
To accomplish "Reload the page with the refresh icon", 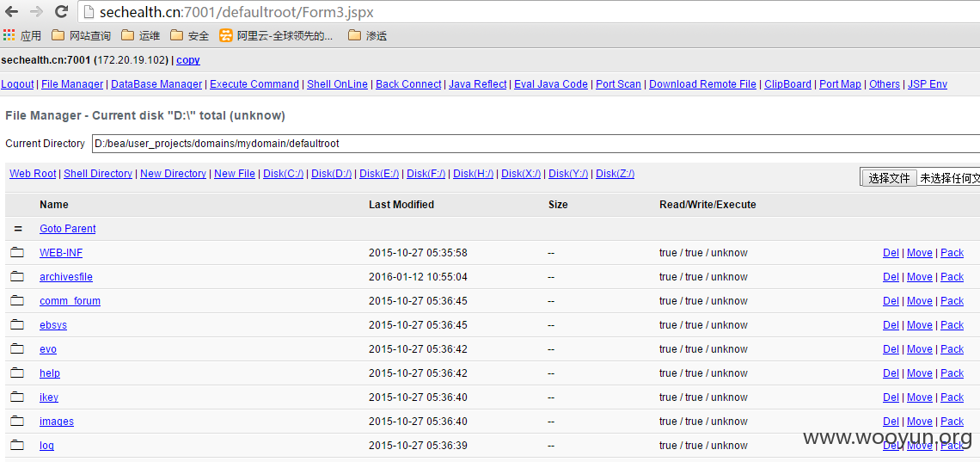I will pyautogui.click(x=61, y=11).
